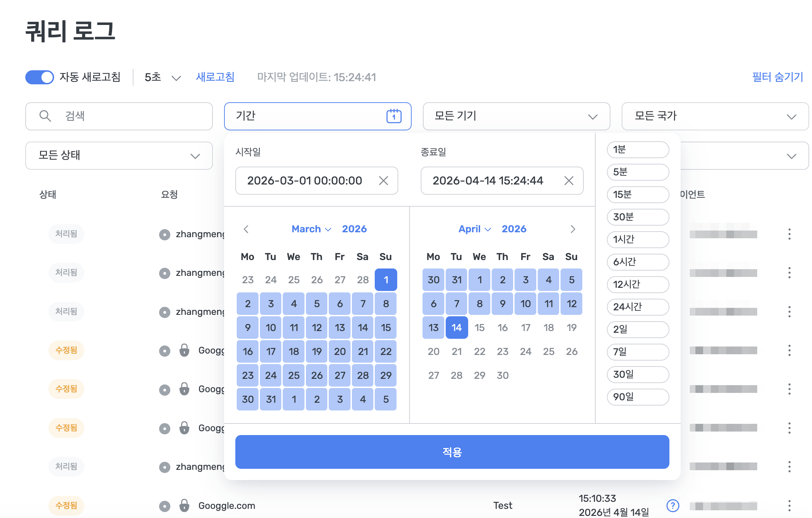
Task: Open the 모든 기기 dropdown
Action: (516, 116)
